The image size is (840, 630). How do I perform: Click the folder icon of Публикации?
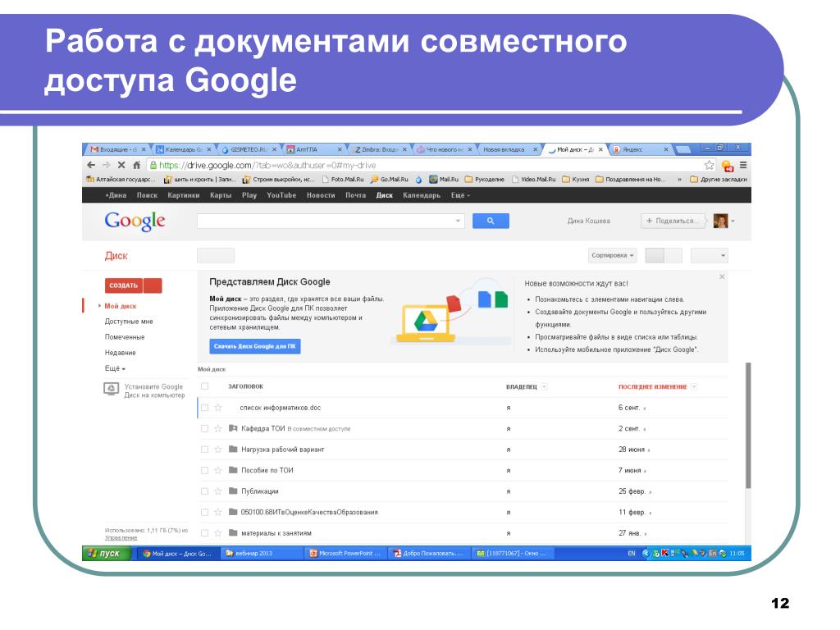[233, 491]
